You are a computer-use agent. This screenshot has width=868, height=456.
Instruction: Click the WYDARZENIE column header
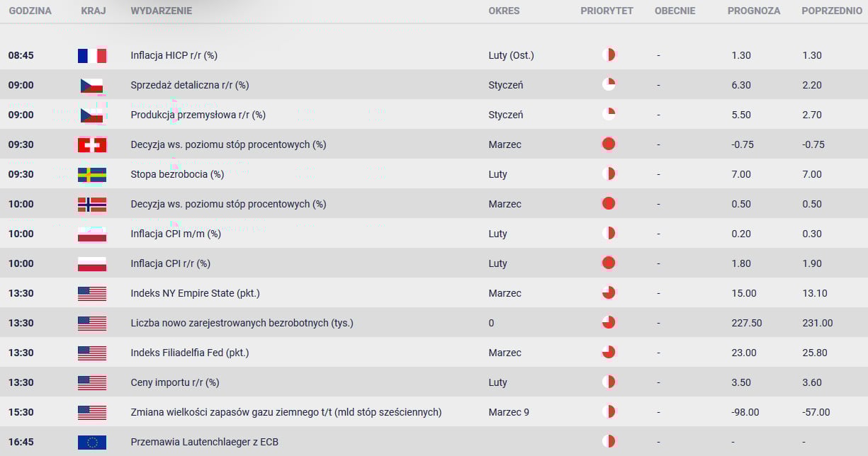tap(161, 11)
